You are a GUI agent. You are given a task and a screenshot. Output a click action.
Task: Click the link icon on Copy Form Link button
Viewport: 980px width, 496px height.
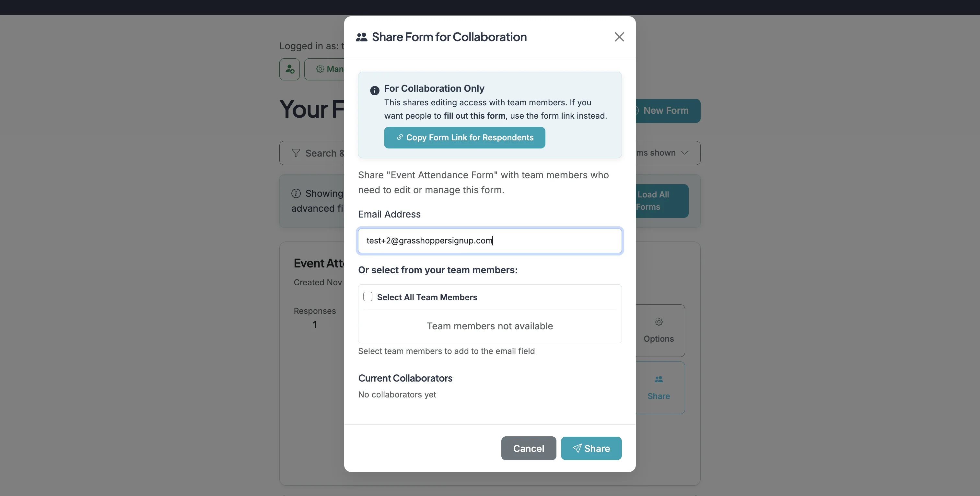tap(400, 137)
